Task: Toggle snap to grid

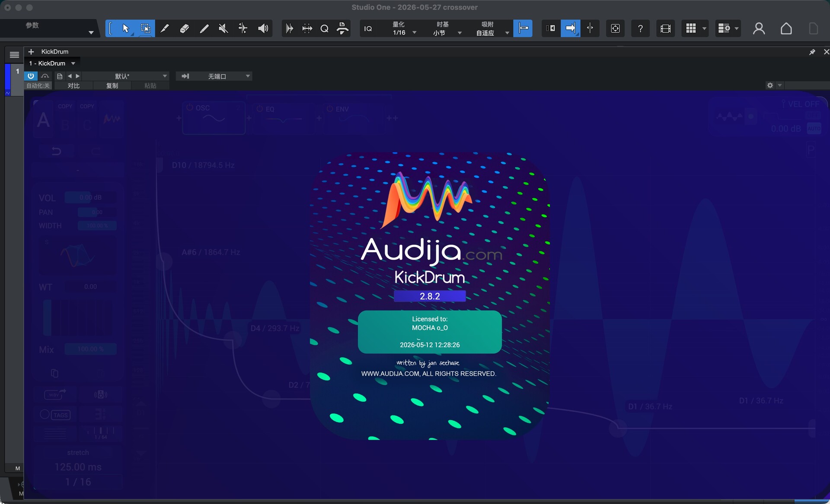Action: pyautogui.click(x=523, y=29)
